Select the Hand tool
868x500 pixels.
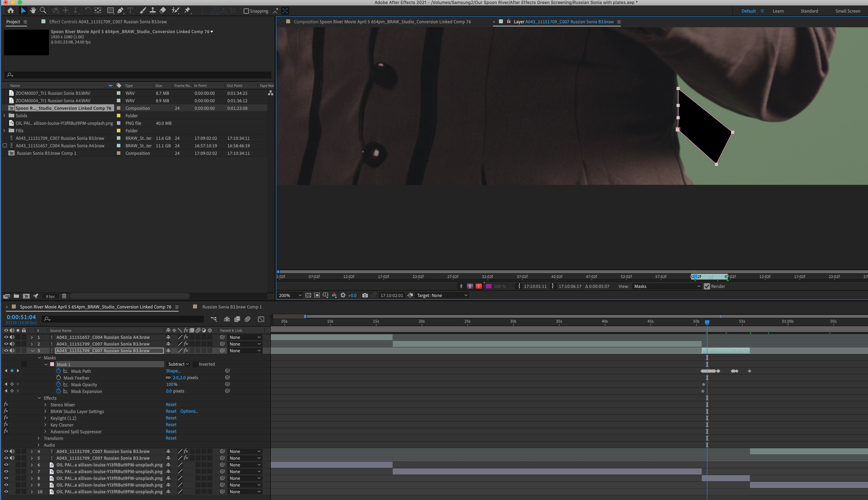coord(33,10)
